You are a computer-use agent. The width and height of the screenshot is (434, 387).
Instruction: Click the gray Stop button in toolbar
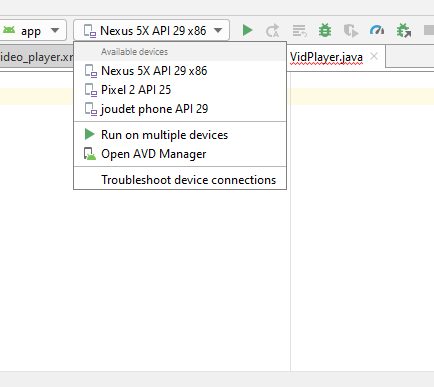pyautogui.click(x=429, y=30)
